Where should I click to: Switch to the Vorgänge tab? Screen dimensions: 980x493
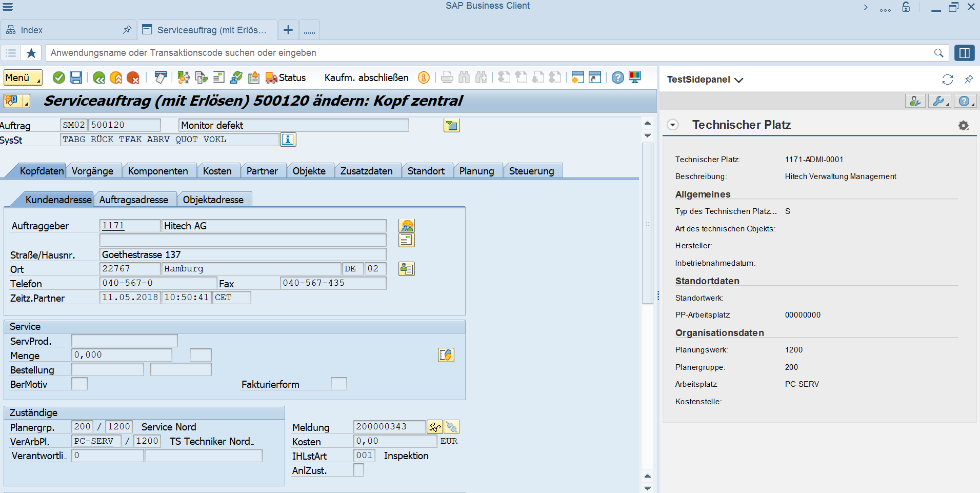click(92, 171)
